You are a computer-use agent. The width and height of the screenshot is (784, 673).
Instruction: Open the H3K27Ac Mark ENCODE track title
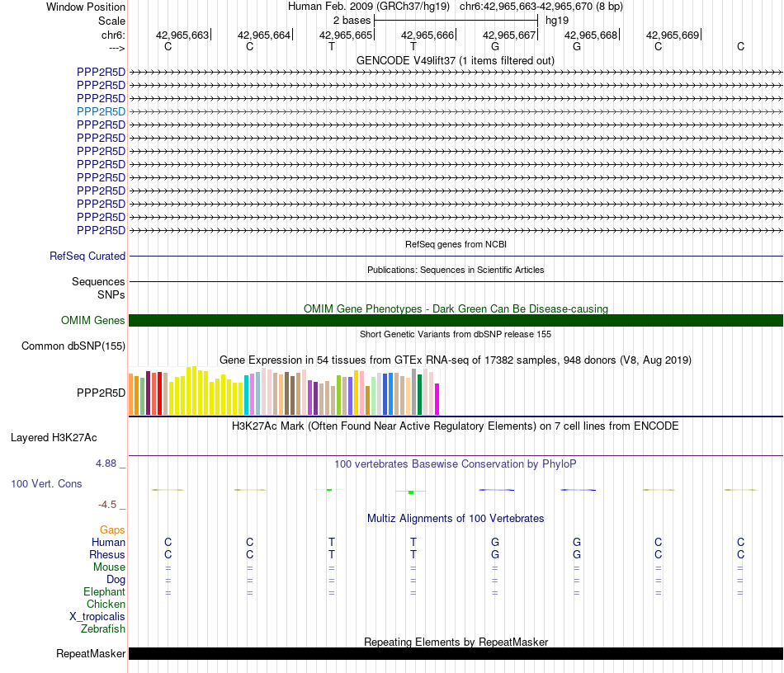click(456, 426)
